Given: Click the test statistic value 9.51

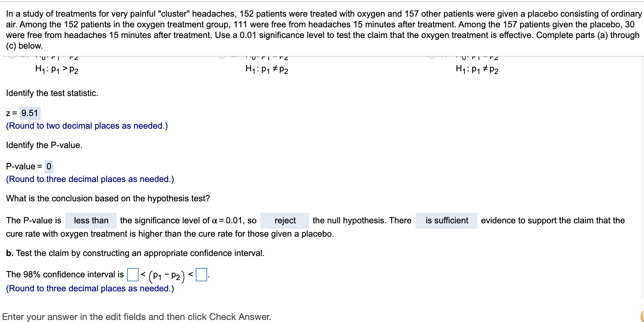Looking at the screenshot, I should point(29,113).
